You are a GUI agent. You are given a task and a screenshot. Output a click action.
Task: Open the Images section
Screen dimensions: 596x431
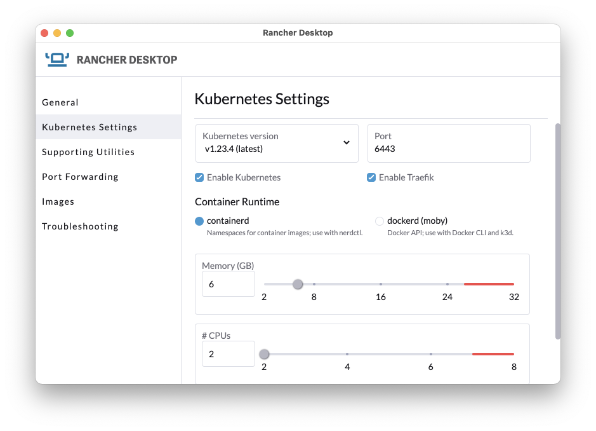[108, 201]
